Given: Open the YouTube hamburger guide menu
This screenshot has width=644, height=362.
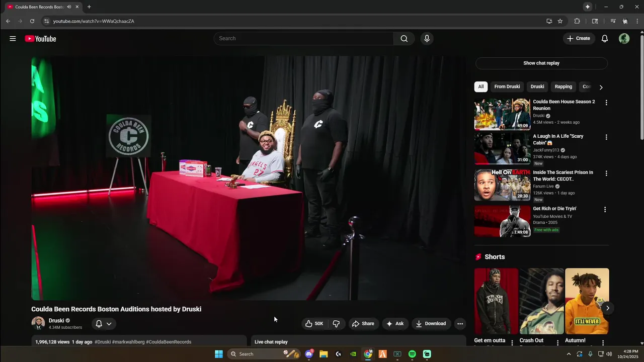Looking at the screenshot, I should (x=13, y=39).
